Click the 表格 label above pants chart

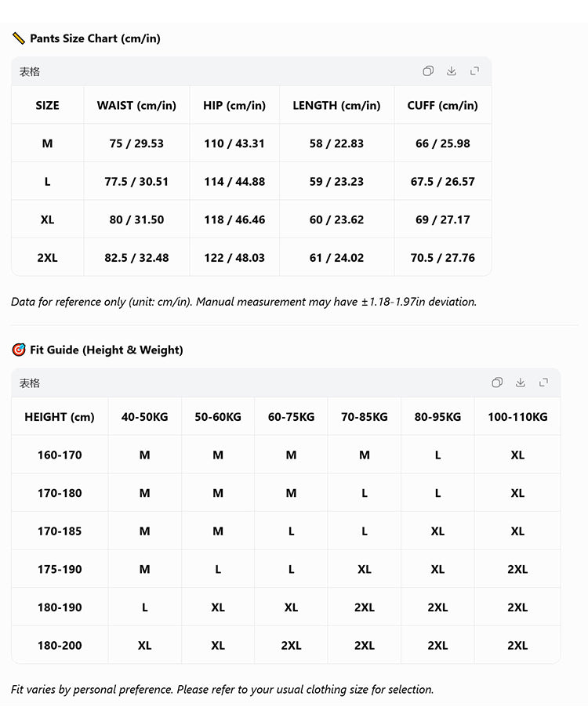(30, 71)
